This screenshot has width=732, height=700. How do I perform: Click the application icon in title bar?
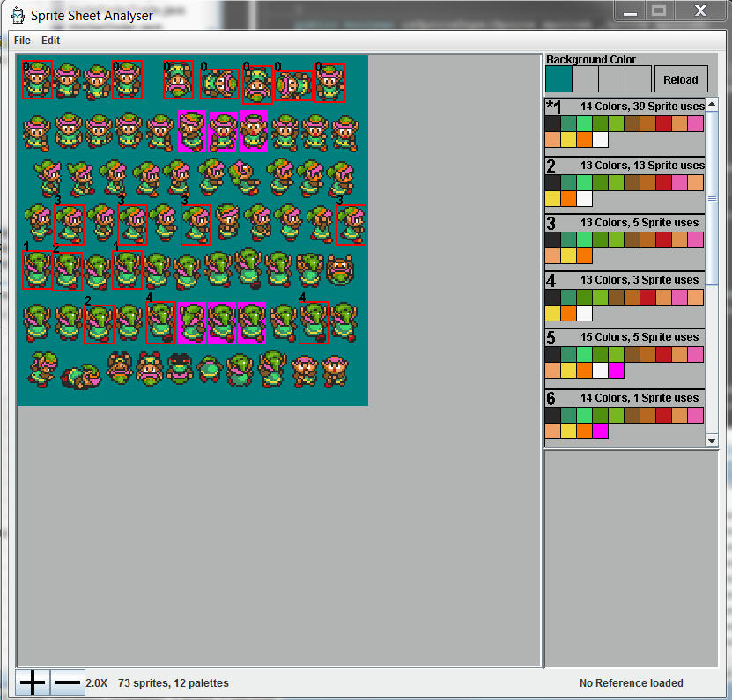(x=18, y=15)
